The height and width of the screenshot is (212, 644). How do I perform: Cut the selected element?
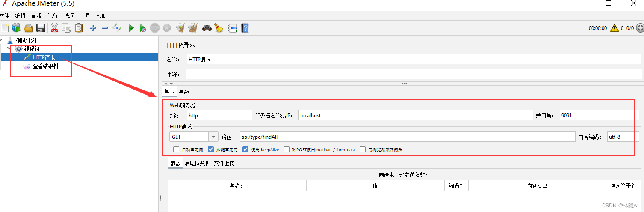click(54, 28)
